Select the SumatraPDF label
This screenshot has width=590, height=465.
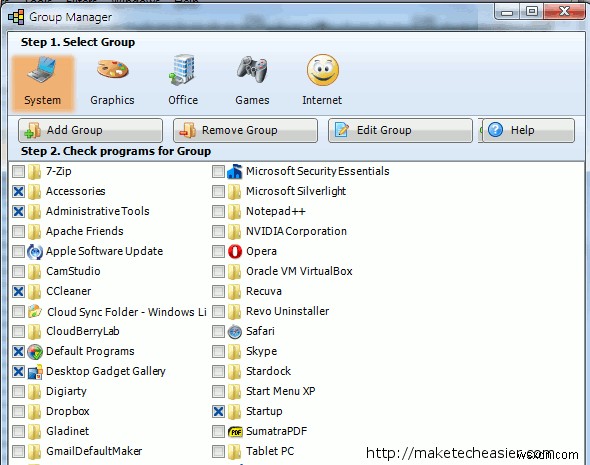coord(277,431)
